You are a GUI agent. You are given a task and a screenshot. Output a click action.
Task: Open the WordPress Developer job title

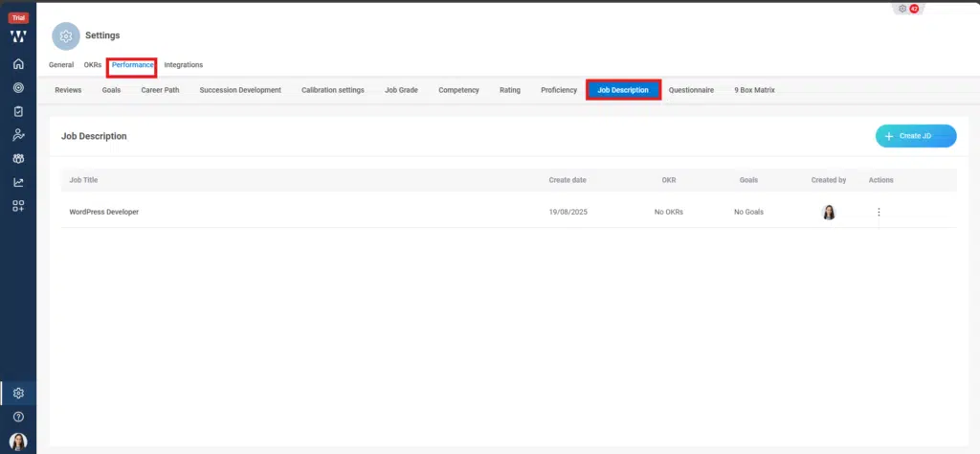(x=104, y=212)
